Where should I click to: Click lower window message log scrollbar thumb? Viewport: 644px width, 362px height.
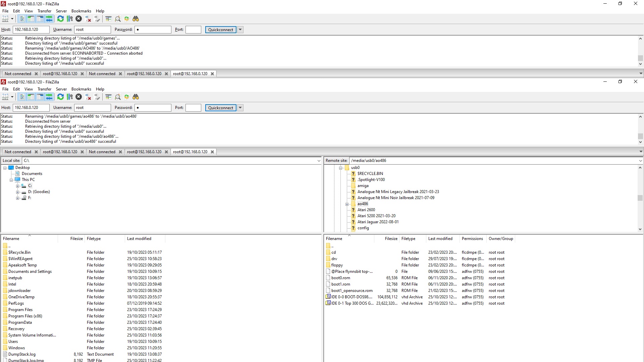pos(640,136)
